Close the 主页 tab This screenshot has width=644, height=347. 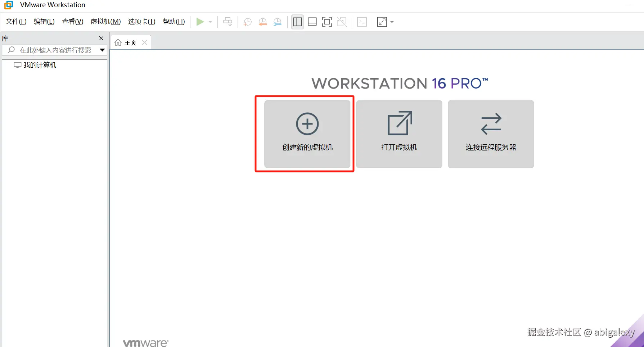[x=144, y=42]
